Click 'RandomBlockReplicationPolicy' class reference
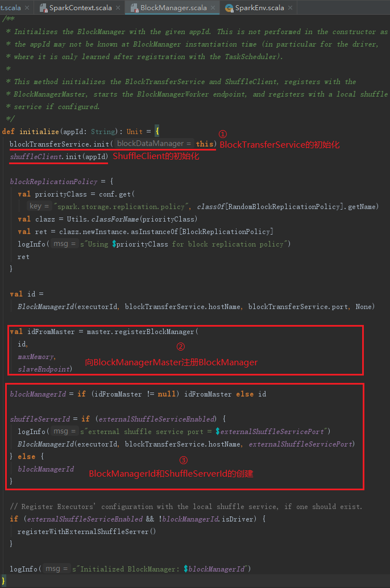390x588 pixels. coord(284,207)
